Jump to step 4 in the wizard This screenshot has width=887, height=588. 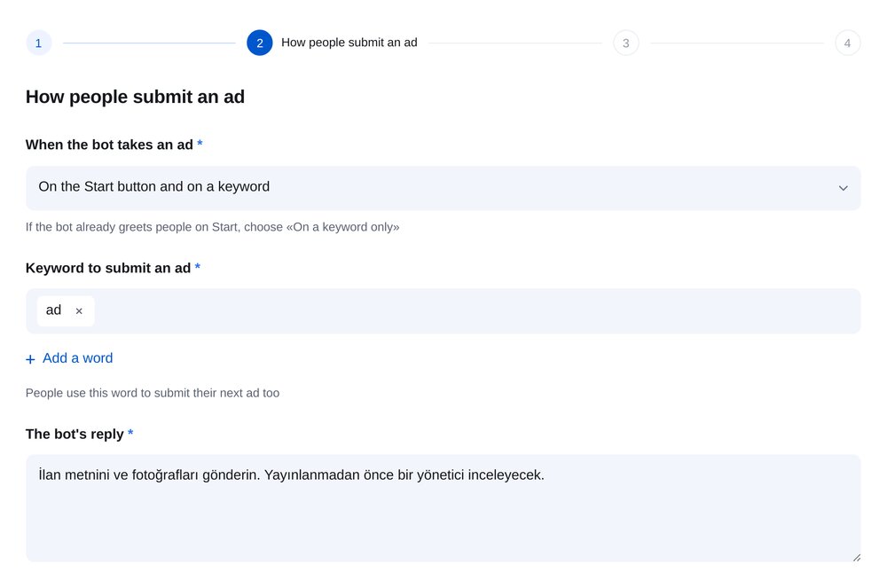[847, 43]
